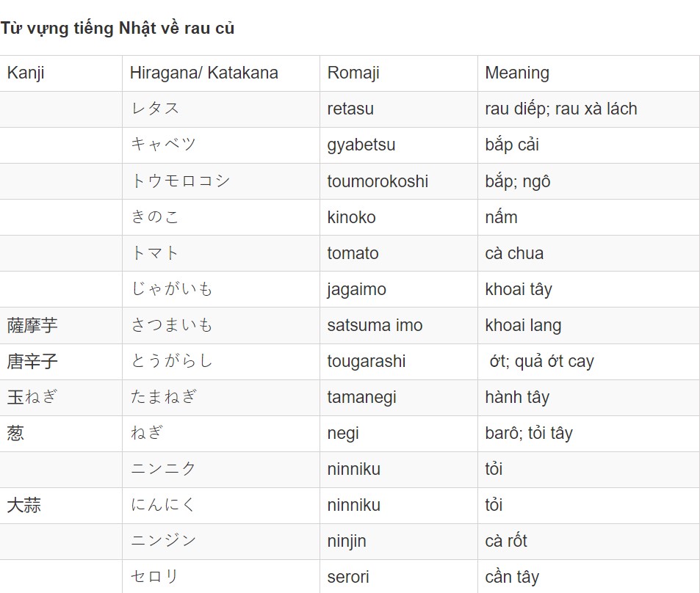Select the romaji ninjin
Viewport: 700px width, 593px height.
coord(347,541)
